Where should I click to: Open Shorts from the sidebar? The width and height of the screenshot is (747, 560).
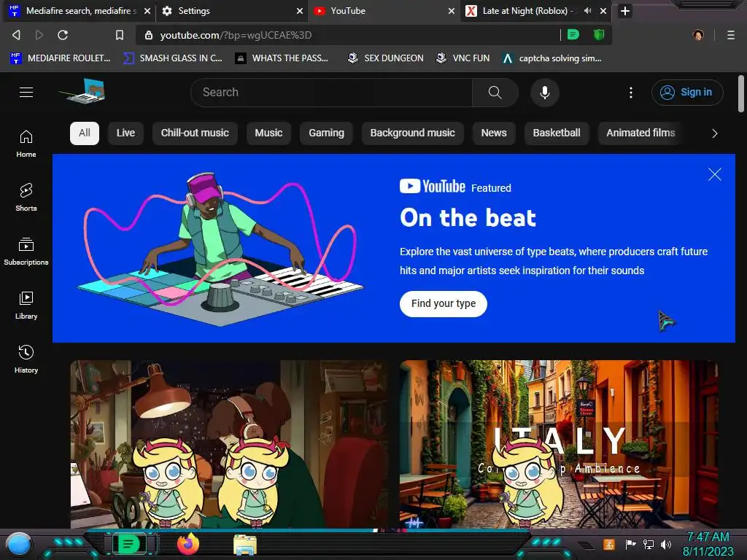coord(26,198)
